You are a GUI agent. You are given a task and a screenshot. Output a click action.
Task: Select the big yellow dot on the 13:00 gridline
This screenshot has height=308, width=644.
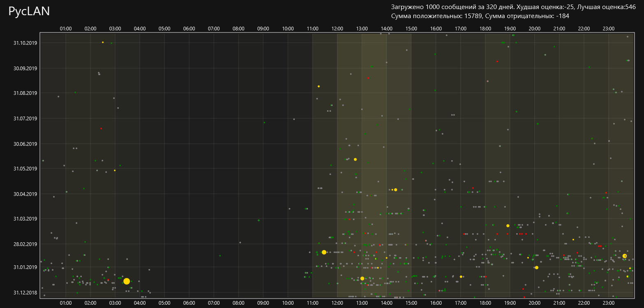tap(362, 278)
